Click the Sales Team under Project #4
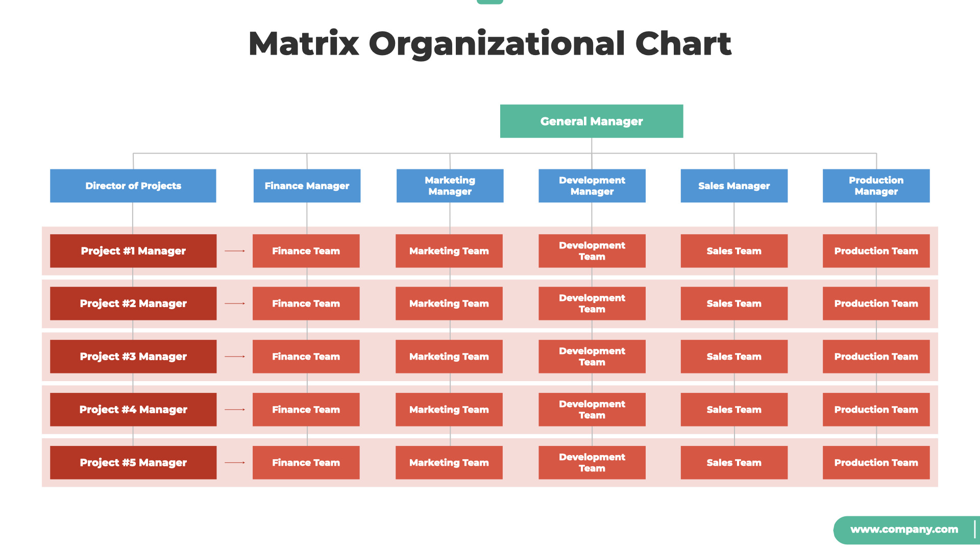Screen dimensions: 980x551 tap(734, 410)
